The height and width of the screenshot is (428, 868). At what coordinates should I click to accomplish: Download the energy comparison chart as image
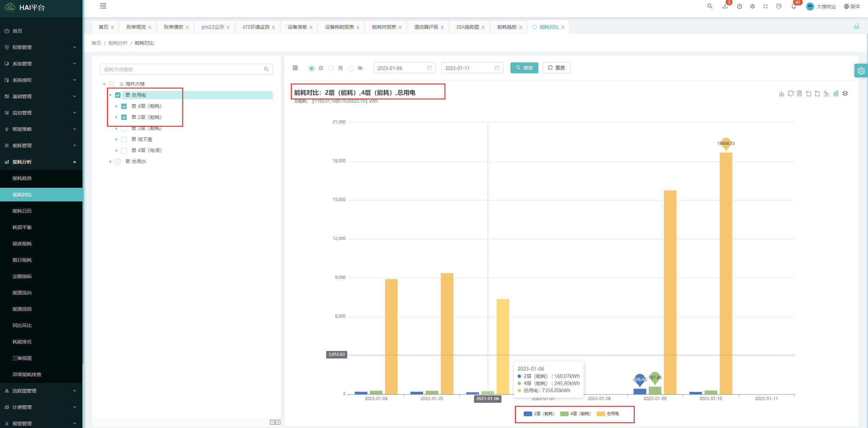[x=782, y=93]
